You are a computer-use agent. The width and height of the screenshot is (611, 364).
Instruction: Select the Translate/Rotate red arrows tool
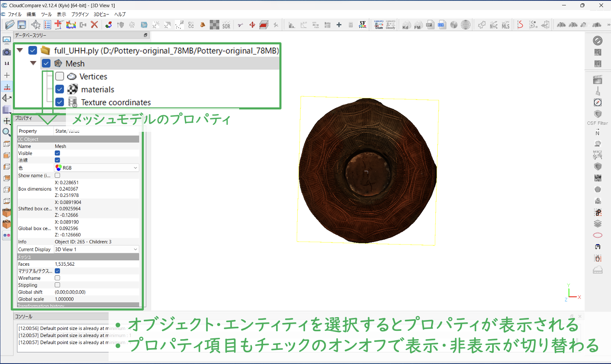point(252,25)
